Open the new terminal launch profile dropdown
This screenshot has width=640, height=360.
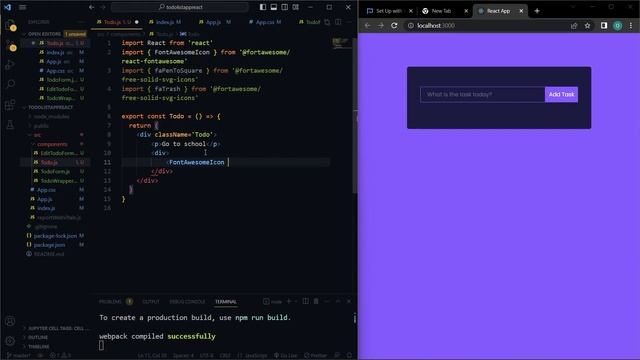[x=296, y=301]
